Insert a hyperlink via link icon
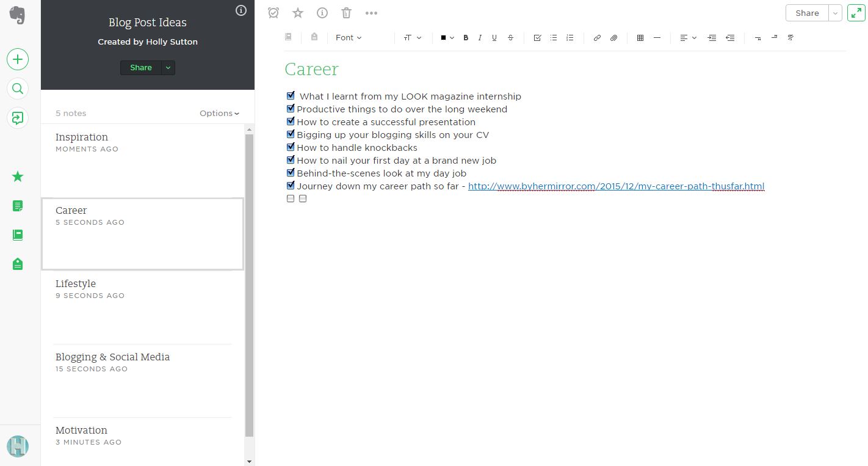868x466 pixels. coord(597,38)
